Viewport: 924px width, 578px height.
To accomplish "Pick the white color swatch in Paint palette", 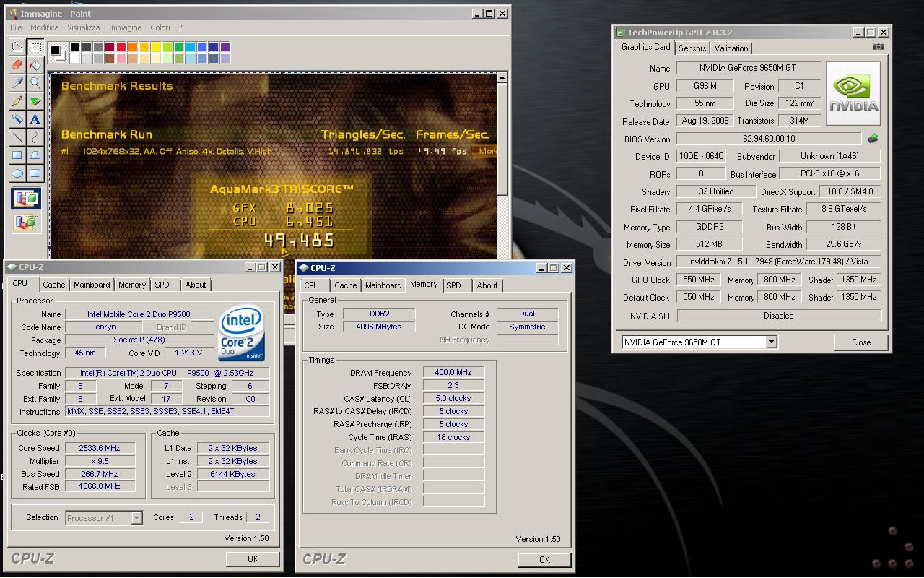I will 75,59.
